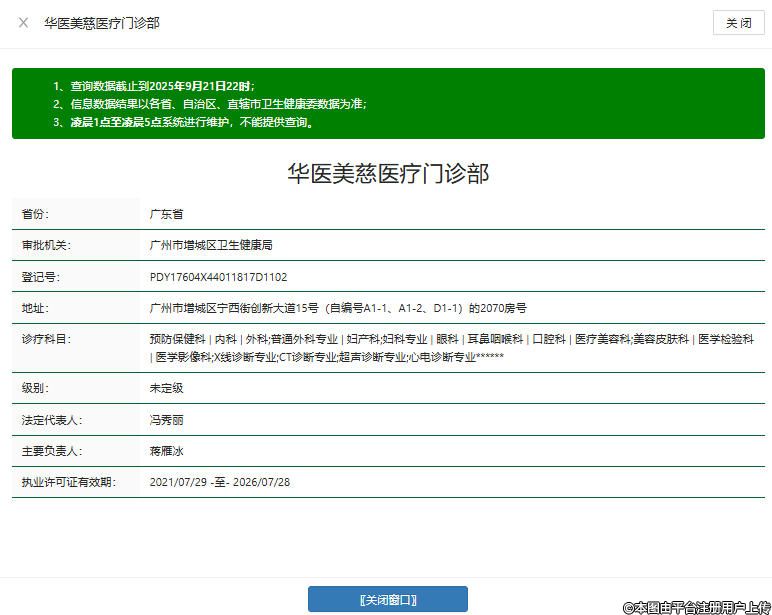772x615 pixels.
Task: Click the first line of 诊疗科目 departments
Action: (451, 339)
